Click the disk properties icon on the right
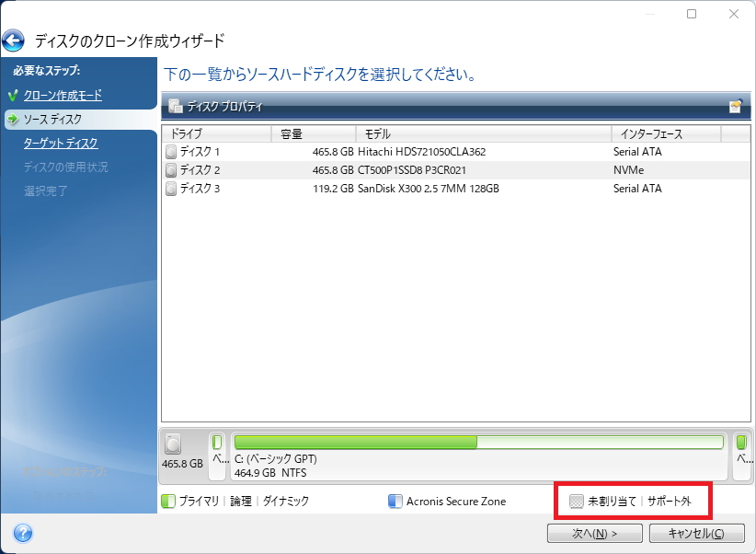 coord(735,106)
